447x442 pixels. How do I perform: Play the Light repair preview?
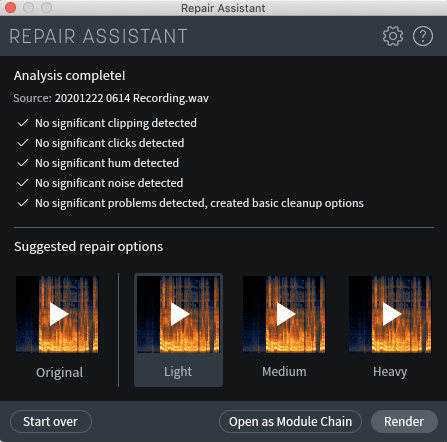[178, 314]
